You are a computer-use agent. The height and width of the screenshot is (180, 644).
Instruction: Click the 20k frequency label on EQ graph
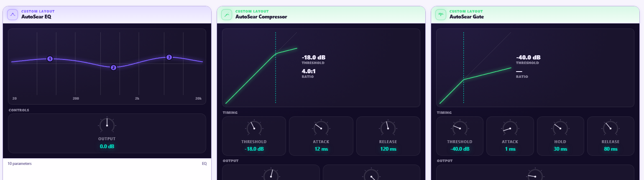pyautogui.click(x=198, y=99)
